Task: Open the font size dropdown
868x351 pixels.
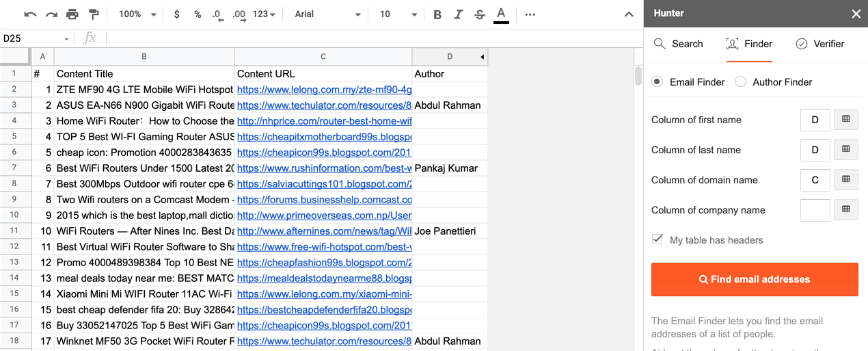Action: (398, 14)
